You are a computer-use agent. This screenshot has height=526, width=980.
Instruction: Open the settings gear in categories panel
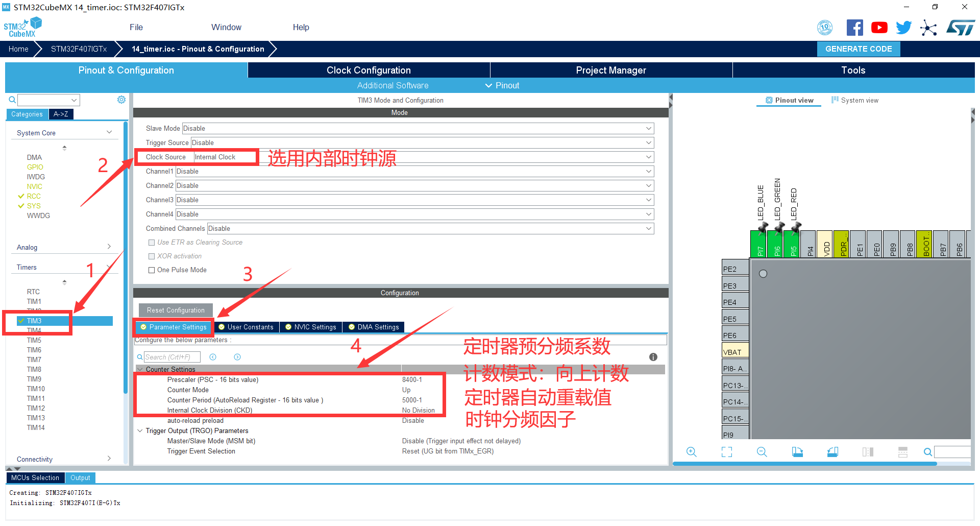point(121,100)
